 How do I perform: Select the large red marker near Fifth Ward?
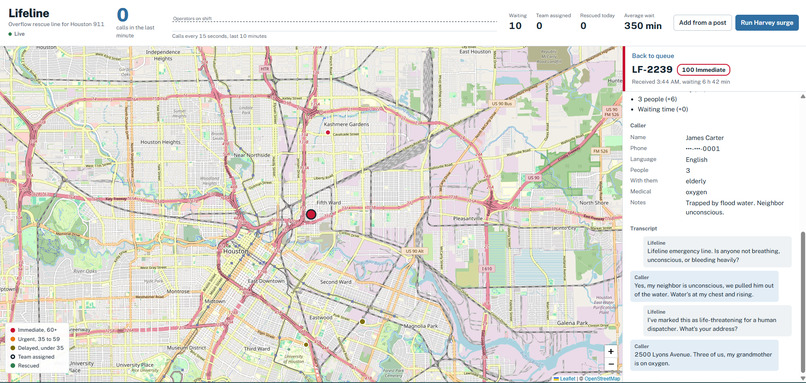point(310,214)
